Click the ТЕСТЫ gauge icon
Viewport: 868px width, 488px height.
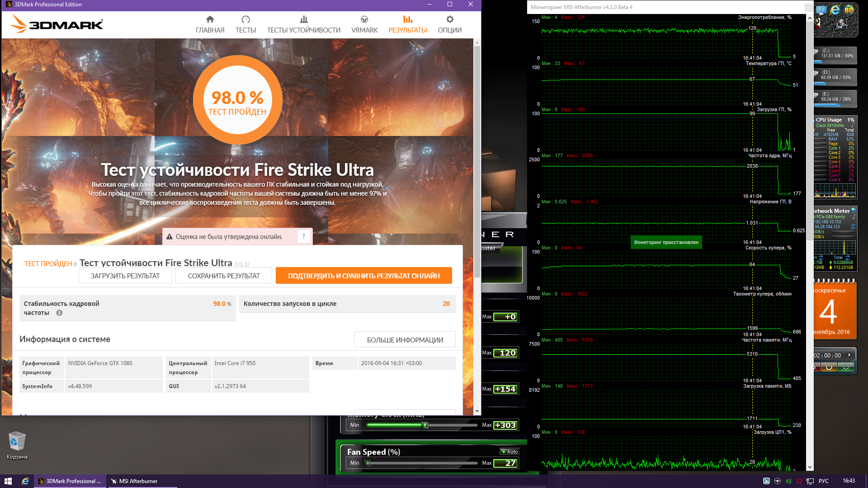pyautogui.click(x=245, y=19)
